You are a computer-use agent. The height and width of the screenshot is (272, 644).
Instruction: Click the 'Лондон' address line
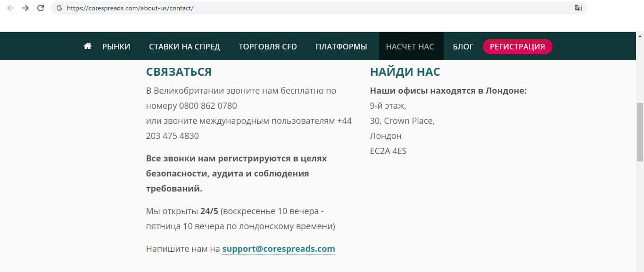pyautogui.click(x=386, y=136)
